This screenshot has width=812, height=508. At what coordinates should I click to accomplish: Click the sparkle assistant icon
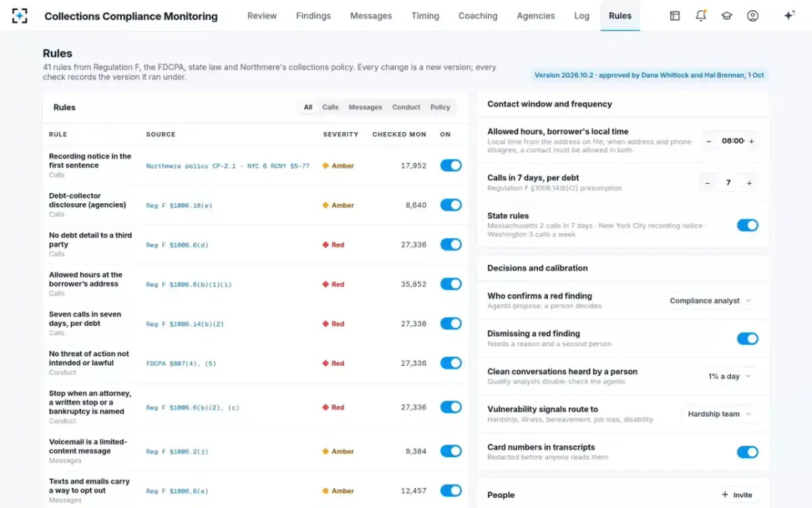(789, 16)
